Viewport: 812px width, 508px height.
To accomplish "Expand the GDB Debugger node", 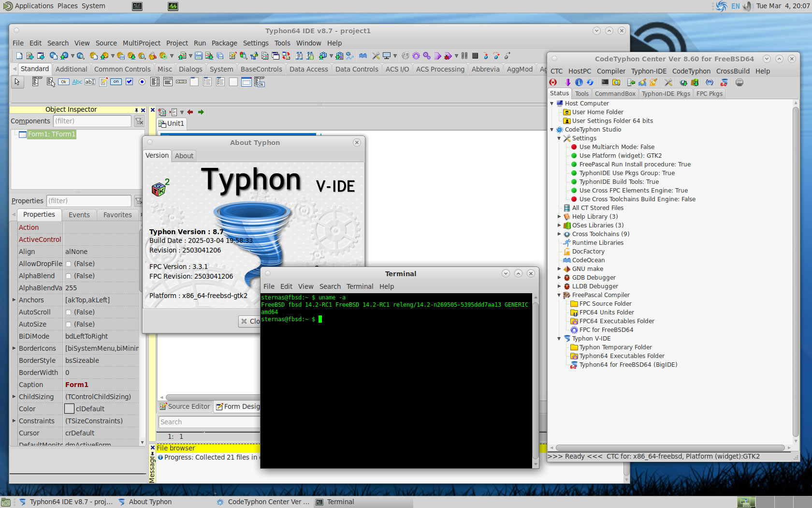I will (559, 278).
